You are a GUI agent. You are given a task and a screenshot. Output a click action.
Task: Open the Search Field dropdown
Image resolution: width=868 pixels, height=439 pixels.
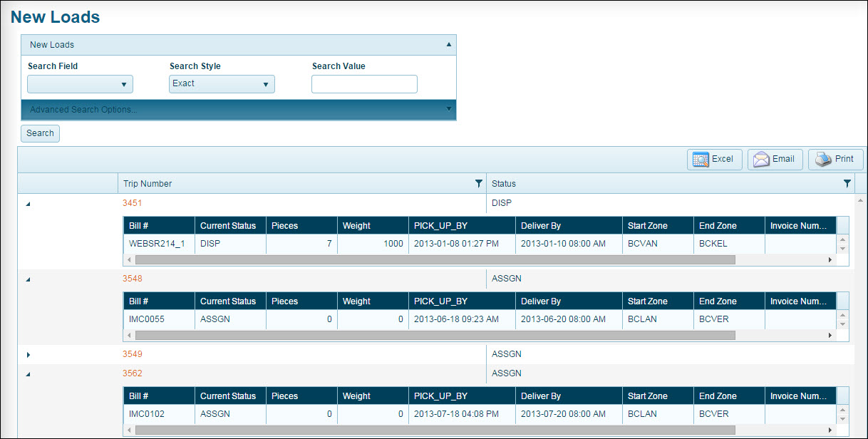pyautogui.click(x=80, y=84)
